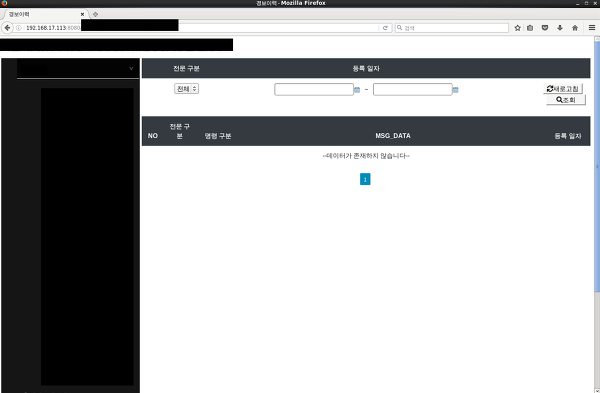This screenshot has width=600, height=393.
Task: Show site information icon in address bar
Action: click(x=19, y=28)
